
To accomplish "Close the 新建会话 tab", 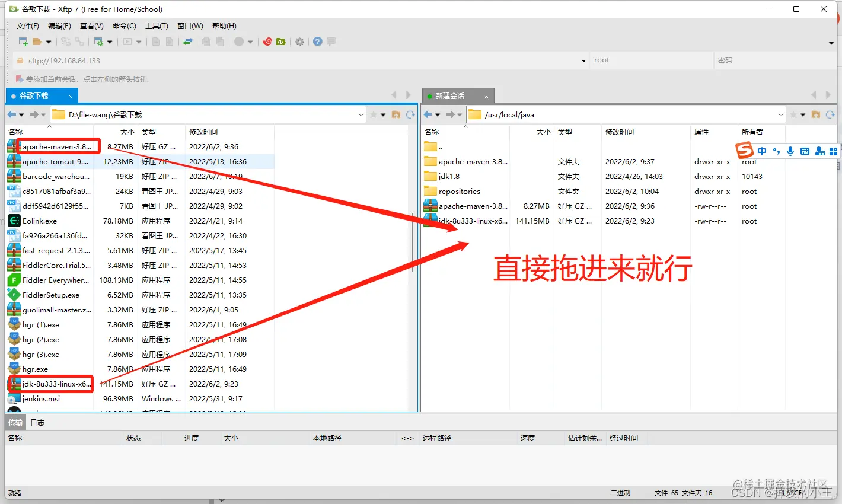I will [x=486, y=96].
